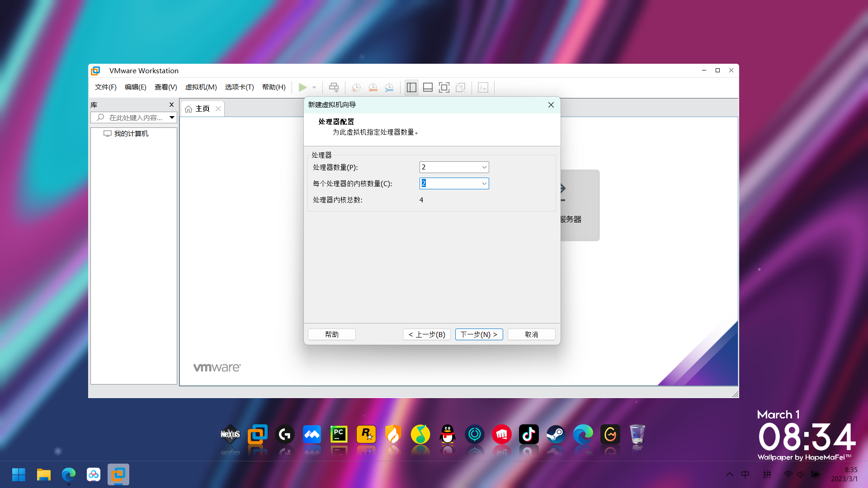Open Steam from the desktop dock
Image resolution: width=868 pixels, height=488 pixels.
click(x=556, y=435)
